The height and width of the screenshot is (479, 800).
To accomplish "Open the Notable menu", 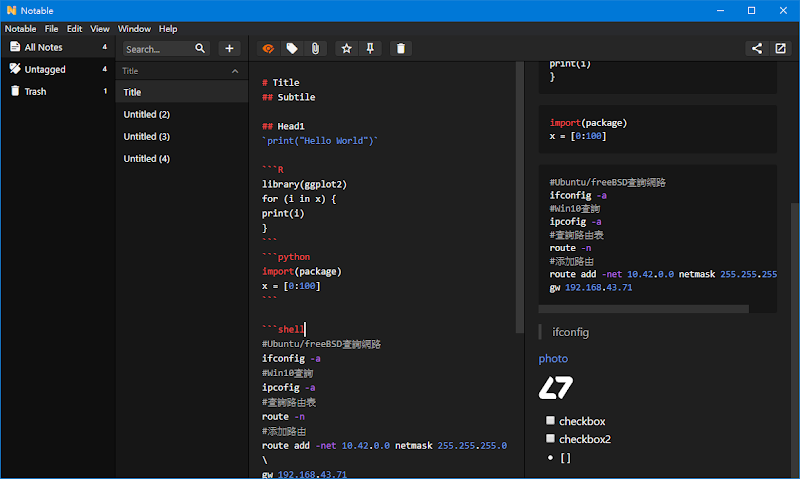I will [x=20, y=29].
